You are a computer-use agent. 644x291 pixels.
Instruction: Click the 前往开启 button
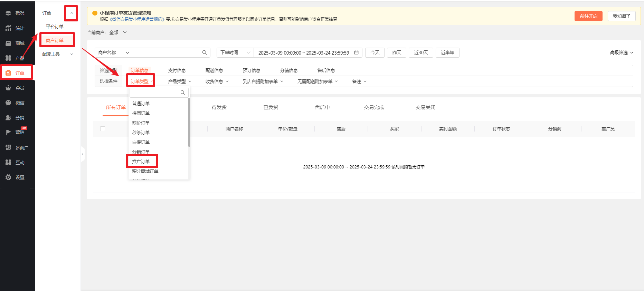(x=588, y=16)
